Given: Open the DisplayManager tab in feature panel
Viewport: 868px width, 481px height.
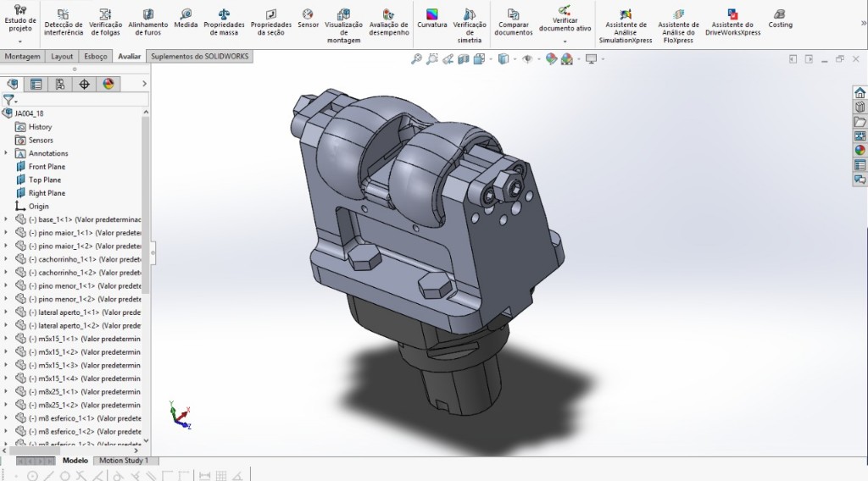Looking at the screenshot, I should [108, 84].
